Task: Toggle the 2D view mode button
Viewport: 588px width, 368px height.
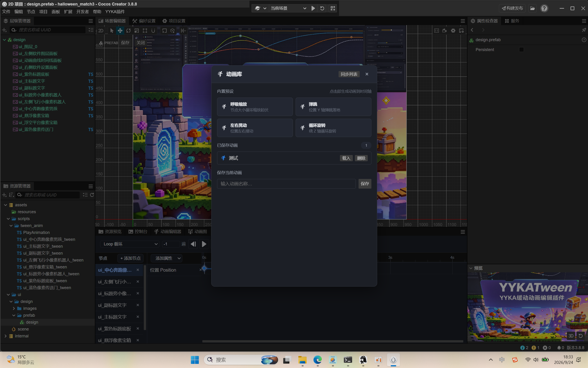Action: coord(101,31)
